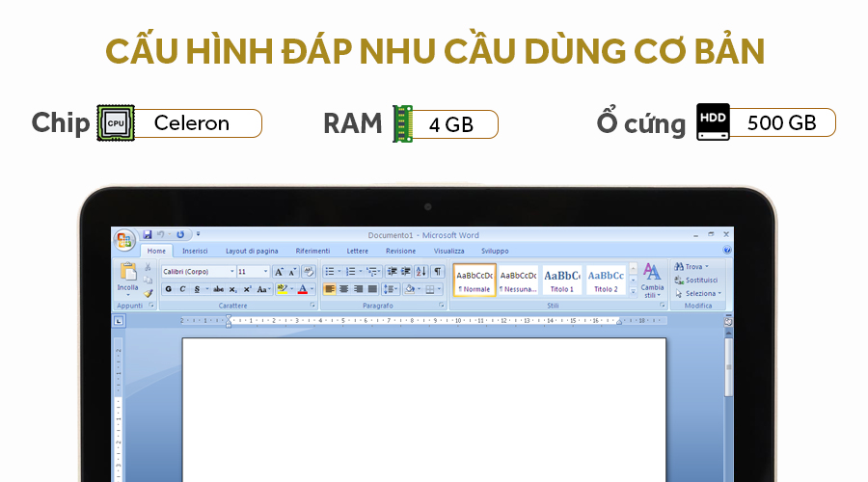Copy selection using the copy icon under scissors

click(x=148, y=280)
